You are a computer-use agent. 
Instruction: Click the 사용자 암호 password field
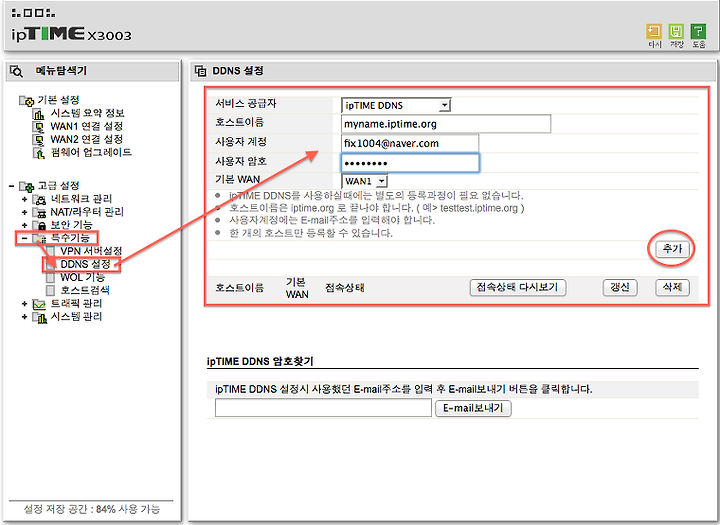tap(410, 163)
